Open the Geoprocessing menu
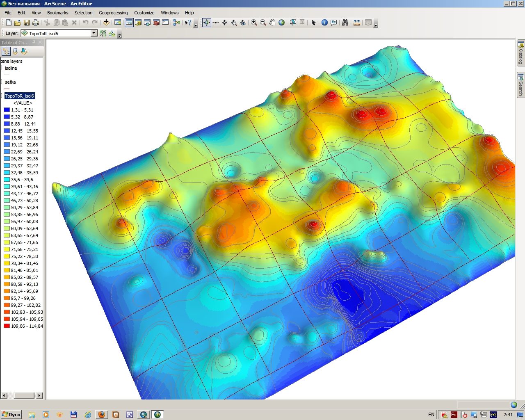The image size is (525, 420). tap(113, 13)
